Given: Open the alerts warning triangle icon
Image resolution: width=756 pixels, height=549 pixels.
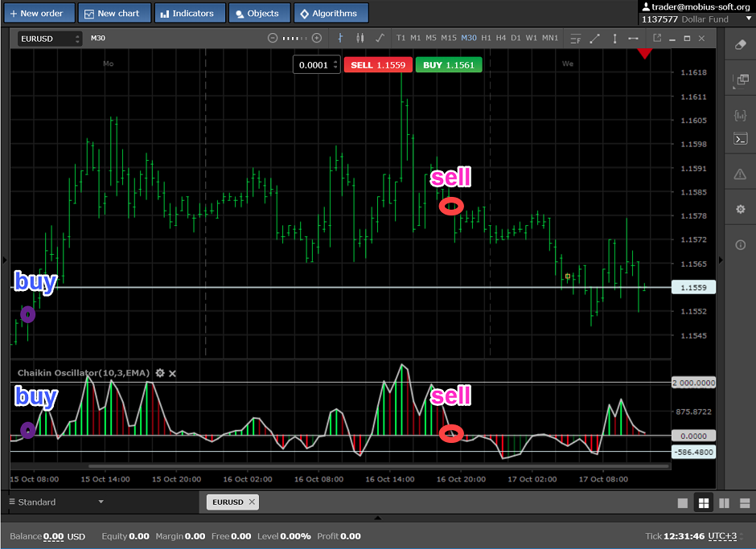Looking at the screenshot, I should 740,174.
